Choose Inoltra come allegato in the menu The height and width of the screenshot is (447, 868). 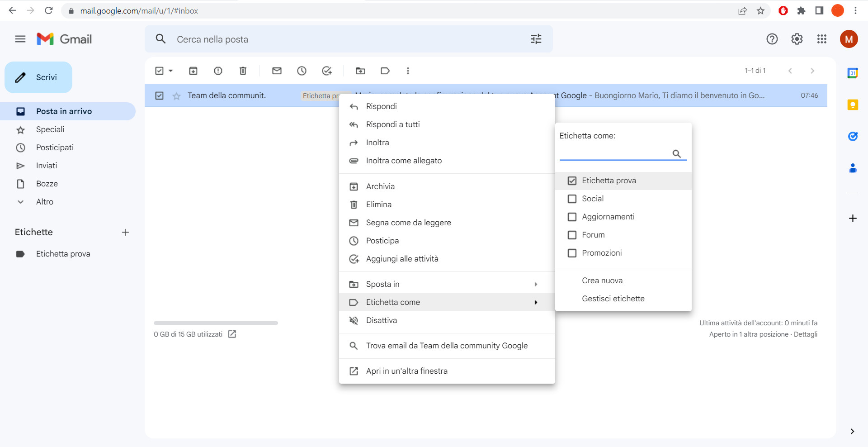click(404, 161)
